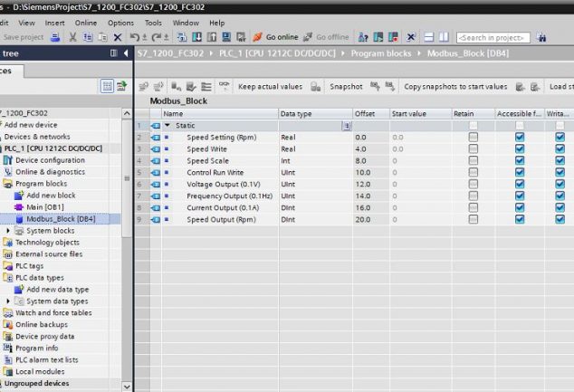Click the Paste icon in toolbar
The image size is (574, 392).
(x=103, y=37)
